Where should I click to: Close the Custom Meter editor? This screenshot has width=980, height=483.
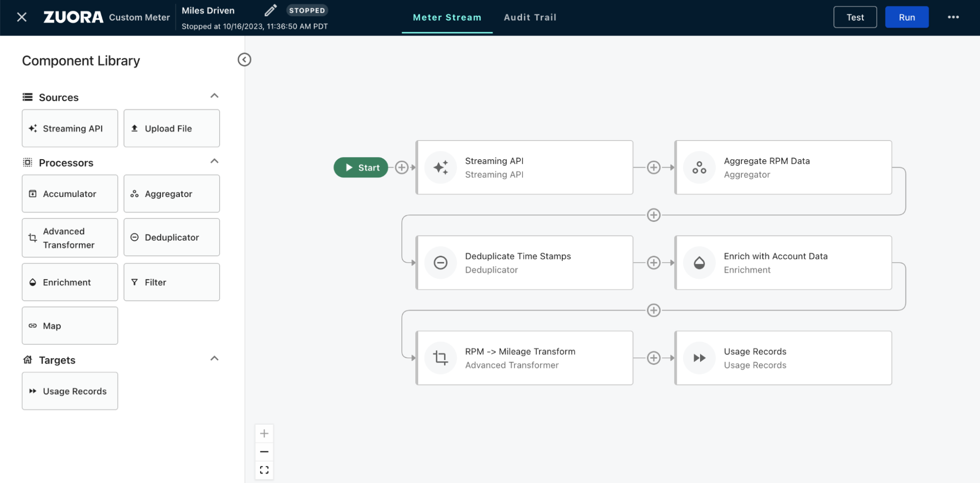(22, 17)
